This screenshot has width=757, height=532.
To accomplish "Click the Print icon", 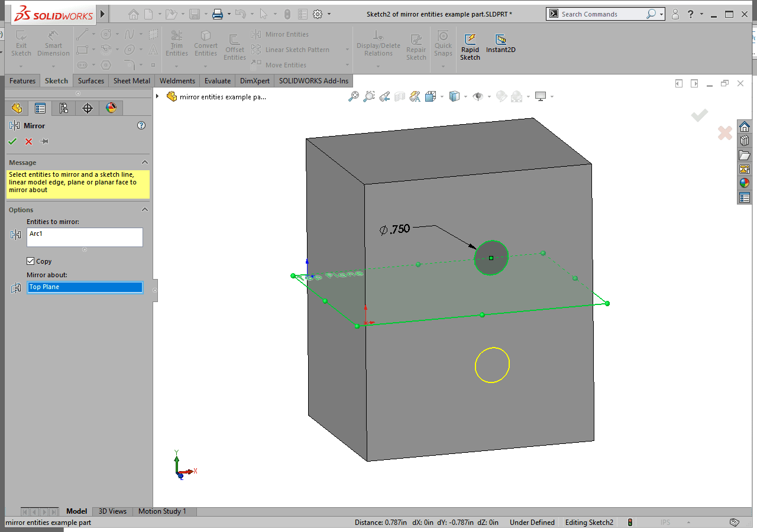I will [218, 14].
